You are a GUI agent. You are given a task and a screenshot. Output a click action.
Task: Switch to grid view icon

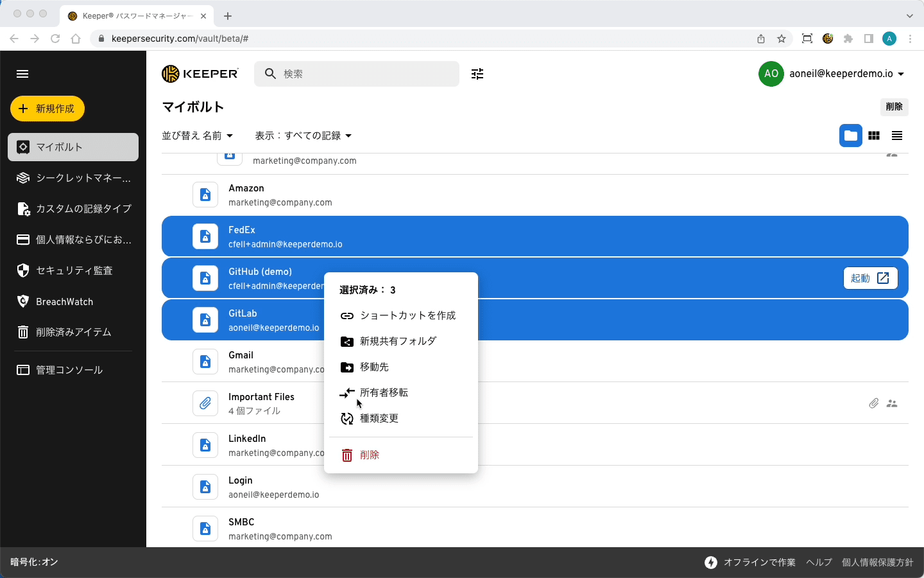coord(874,136)
